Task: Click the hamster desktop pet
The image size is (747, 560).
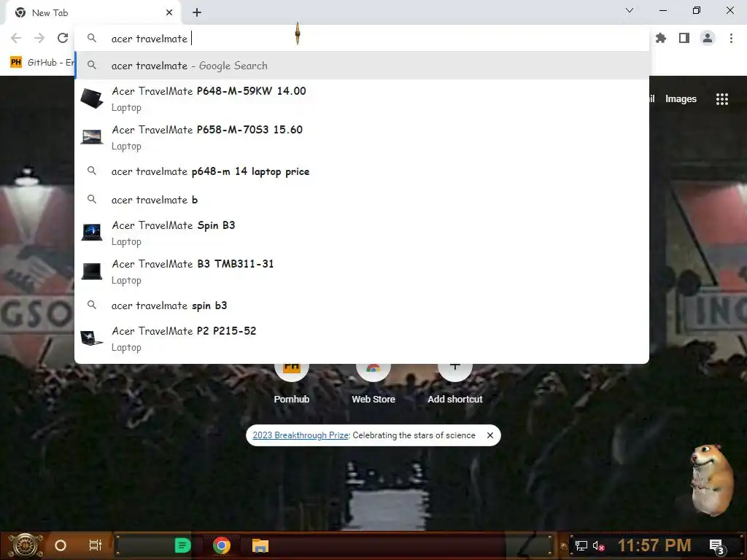Action: pyautogui.click(x=712, y=479)
